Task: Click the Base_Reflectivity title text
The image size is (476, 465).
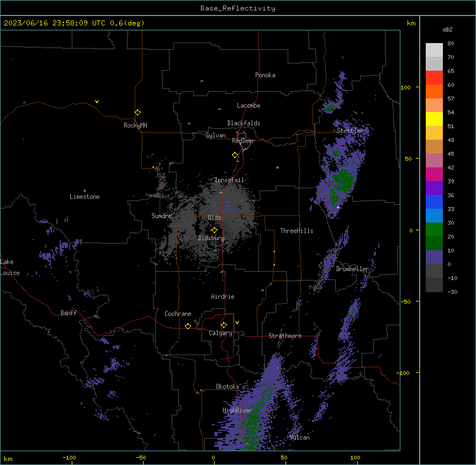Action: 238,8
